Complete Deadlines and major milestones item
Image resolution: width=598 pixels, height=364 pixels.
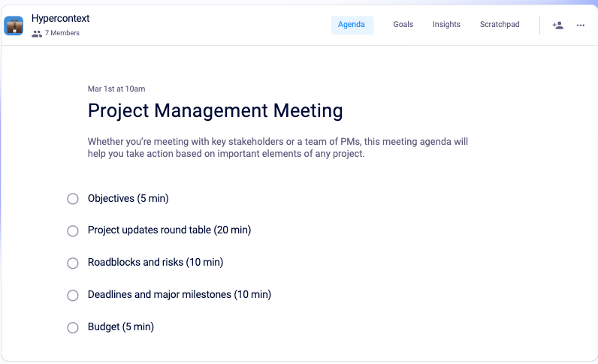pos(73,296)
